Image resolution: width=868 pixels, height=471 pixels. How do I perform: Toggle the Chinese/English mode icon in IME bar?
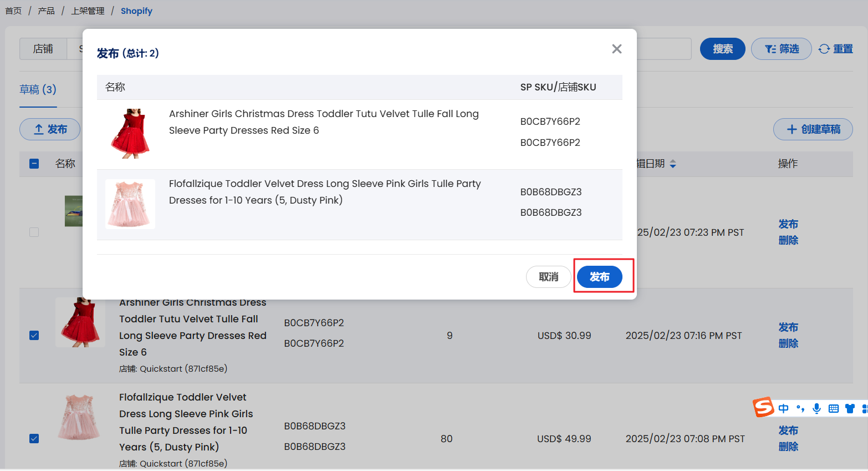point(783,409)
